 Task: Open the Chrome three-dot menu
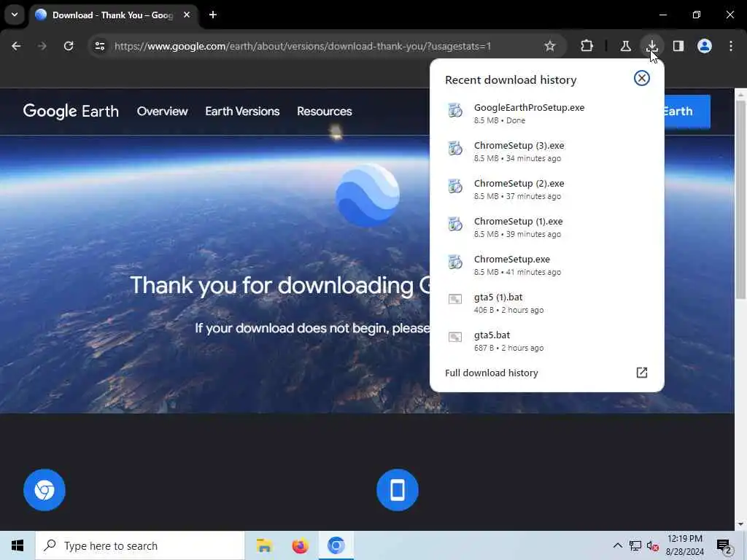click(731, 46)
